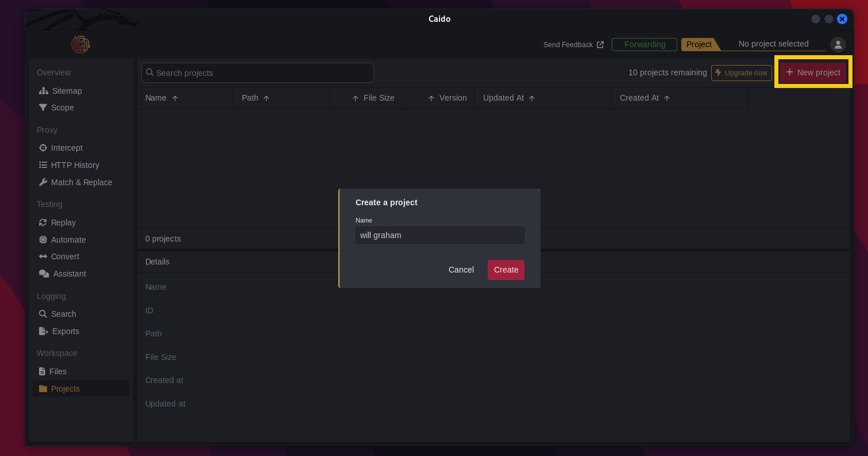The height and width of the screenshot is (456, 868).
Task: Click the HTTP History list icon
Action: (x=43, y=165)
